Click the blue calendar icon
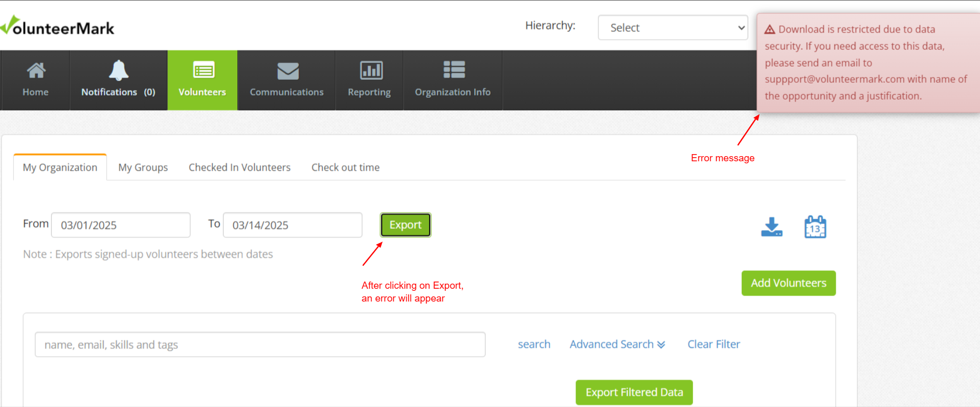This screenshot has height=407, width=980. [x=815, y=227]
